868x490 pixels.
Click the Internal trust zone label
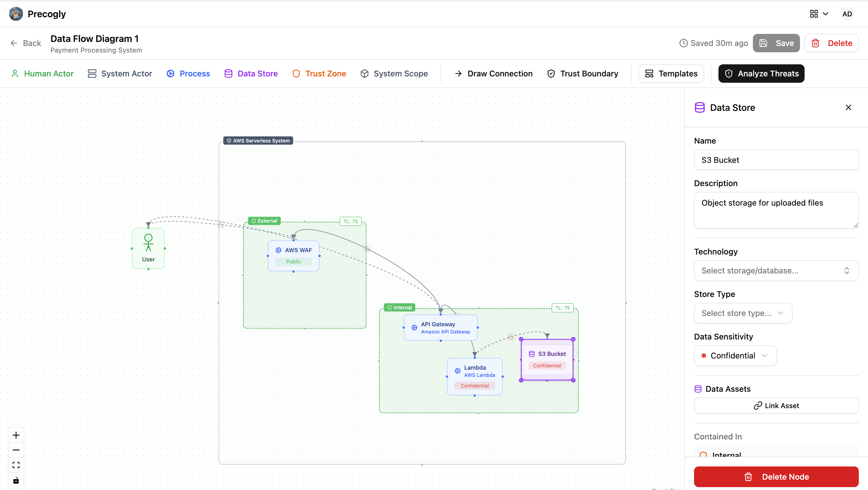coord(400,308)
